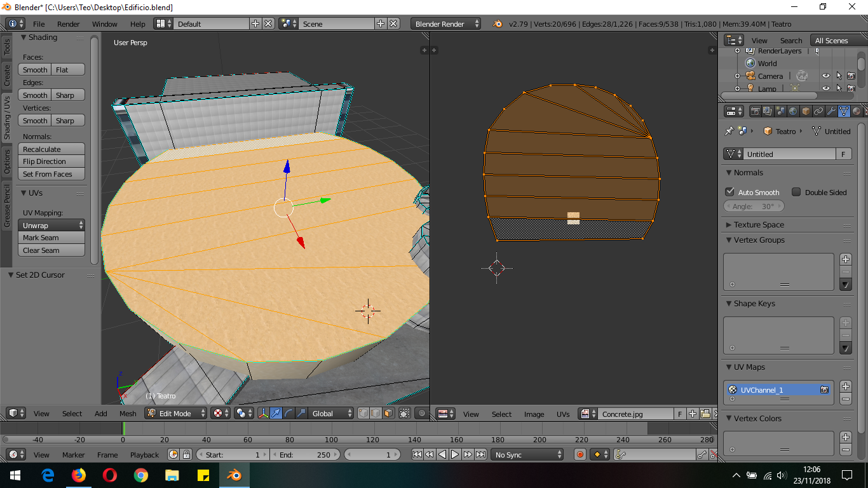Click the record auto-keyframe button in timeline
Image resolution: width=868 pixels, height=488 pixels.
(x=580, y=454)
